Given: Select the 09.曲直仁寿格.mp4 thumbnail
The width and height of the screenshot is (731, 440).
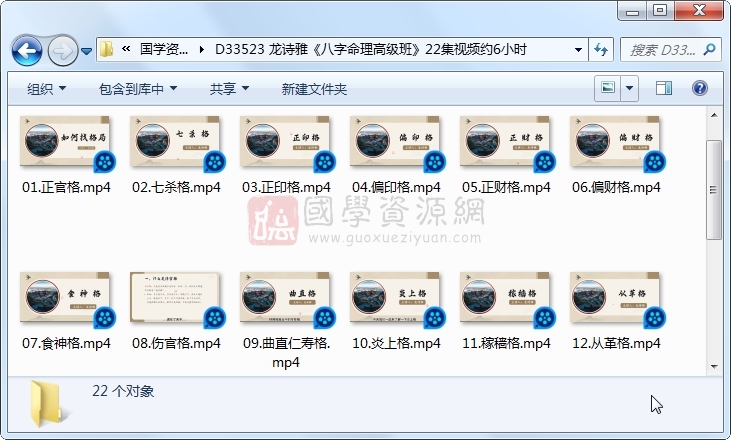Looking at the screenshot, I should [286, 298].
